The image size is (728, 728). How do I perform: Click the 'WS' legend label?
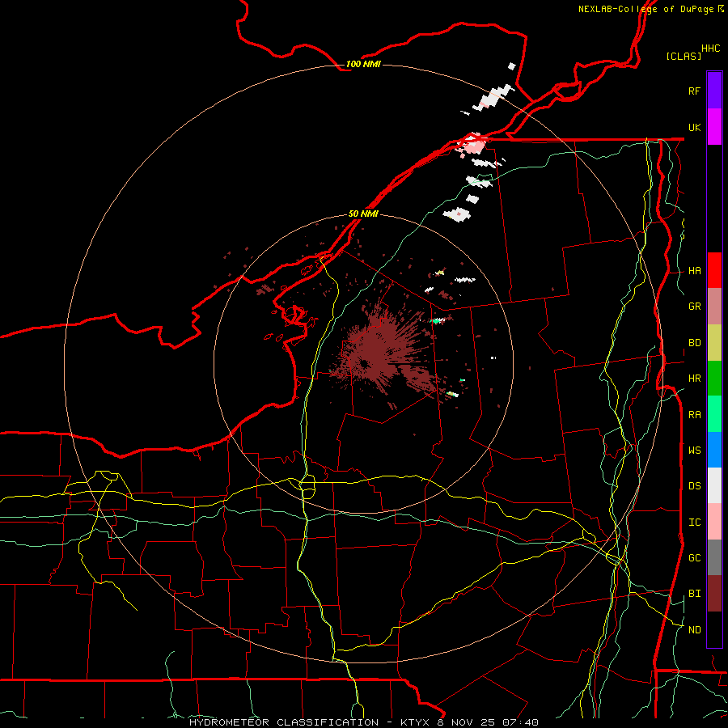pyautogui.click(x=694, y=451)
